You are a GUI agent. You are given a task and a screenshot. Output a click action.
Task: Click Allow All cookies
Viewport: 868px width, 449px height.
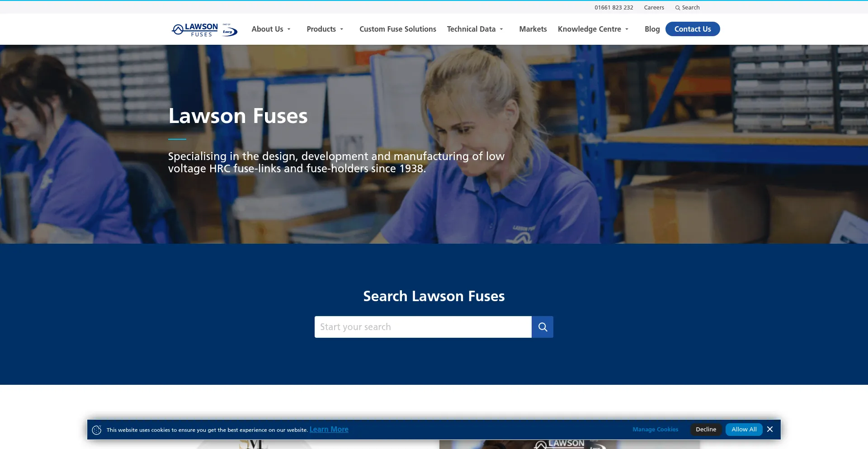[744, 430]
